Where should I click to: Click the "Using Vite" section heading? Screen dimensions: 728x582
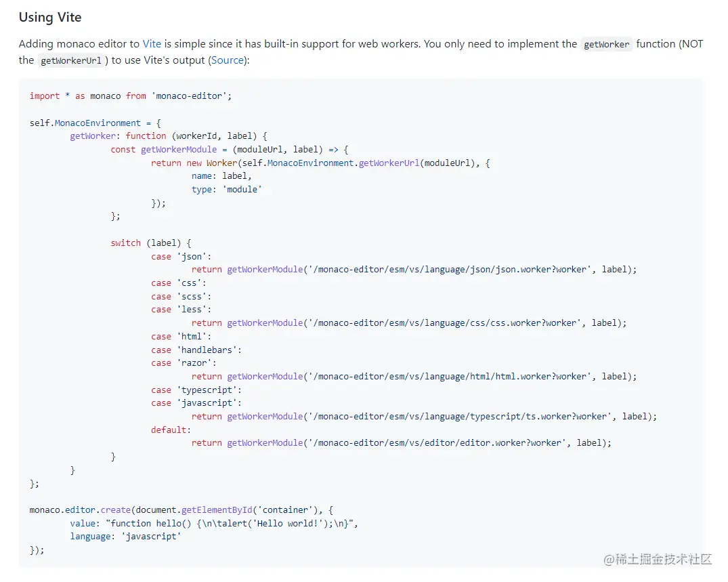(50, 17)
